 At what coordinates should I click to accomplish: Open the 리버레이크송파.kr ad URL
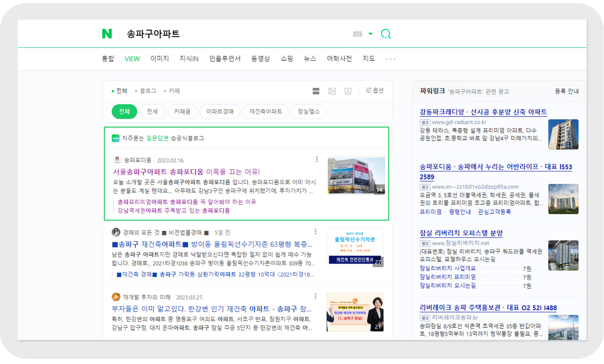point(455,318)
